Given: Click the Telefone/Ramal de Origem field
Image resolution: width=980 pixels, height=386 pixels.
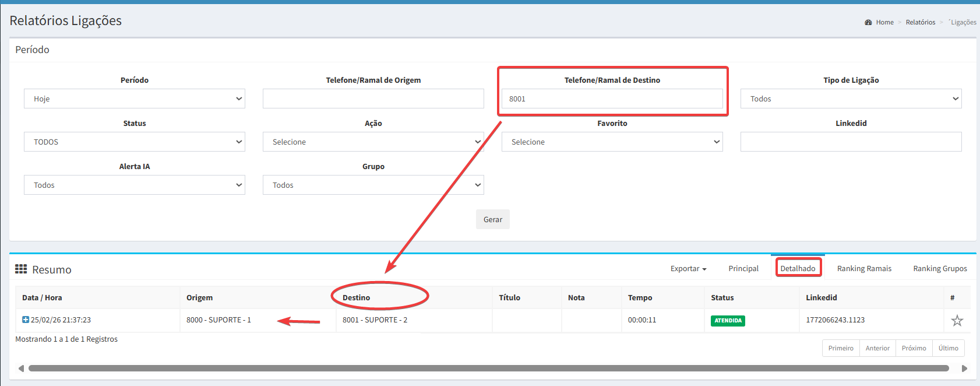Looking at the screenshot, I should click(373, 99).
